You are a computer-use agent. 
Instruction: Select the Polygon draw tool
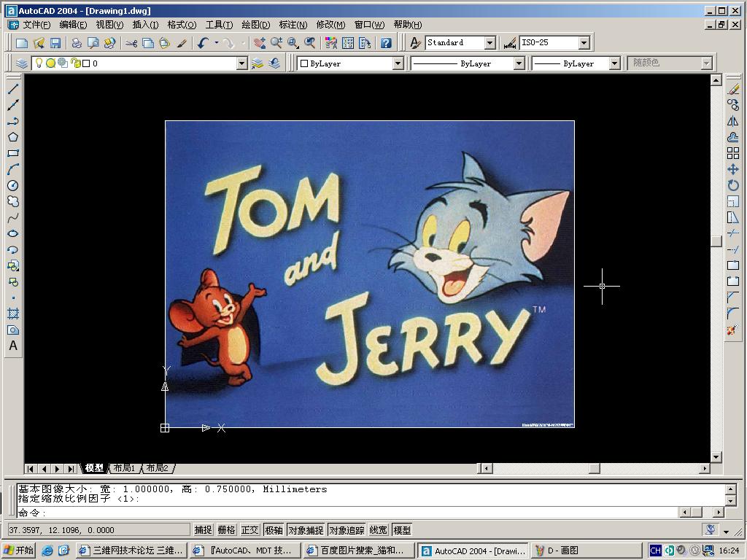pos(13,137)
